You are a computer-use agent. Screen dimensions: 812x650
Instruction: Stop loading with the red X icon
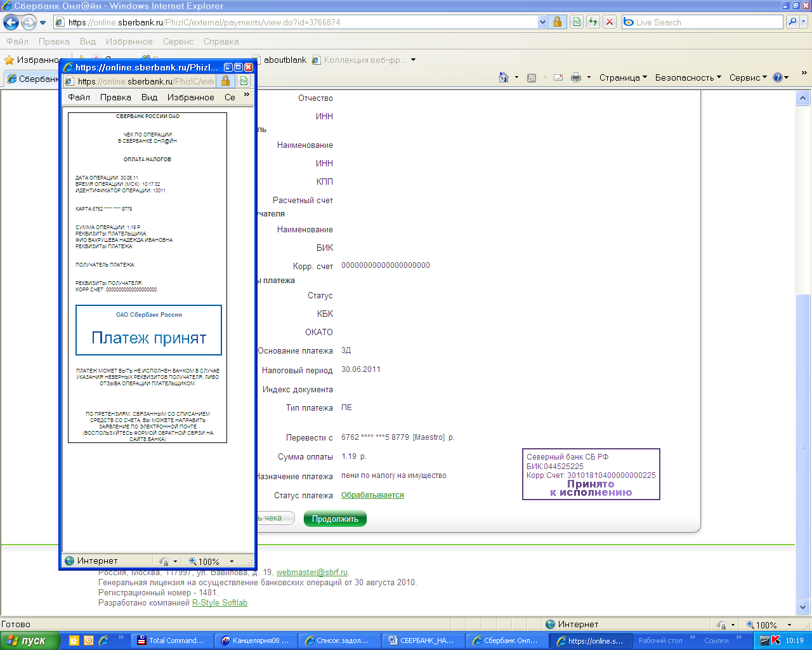coord(609,22)
